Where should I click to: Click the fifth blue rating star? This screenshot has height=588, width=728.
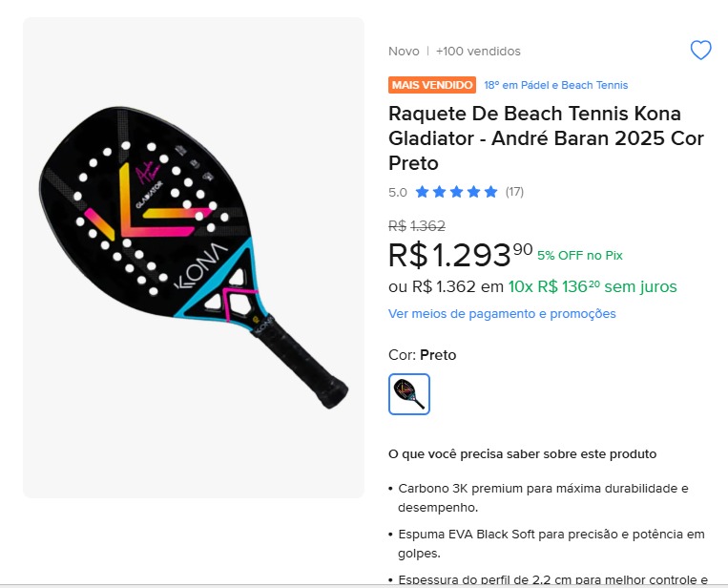coord(490,192)
